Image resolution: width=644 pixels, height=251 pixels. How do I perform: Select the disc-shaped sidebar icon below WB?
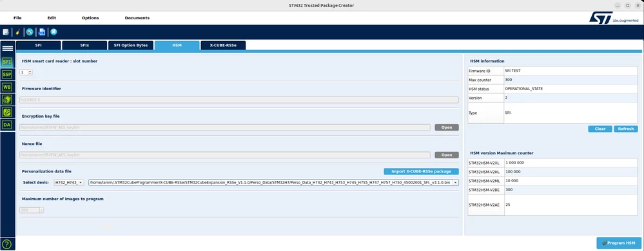point(7,99)
